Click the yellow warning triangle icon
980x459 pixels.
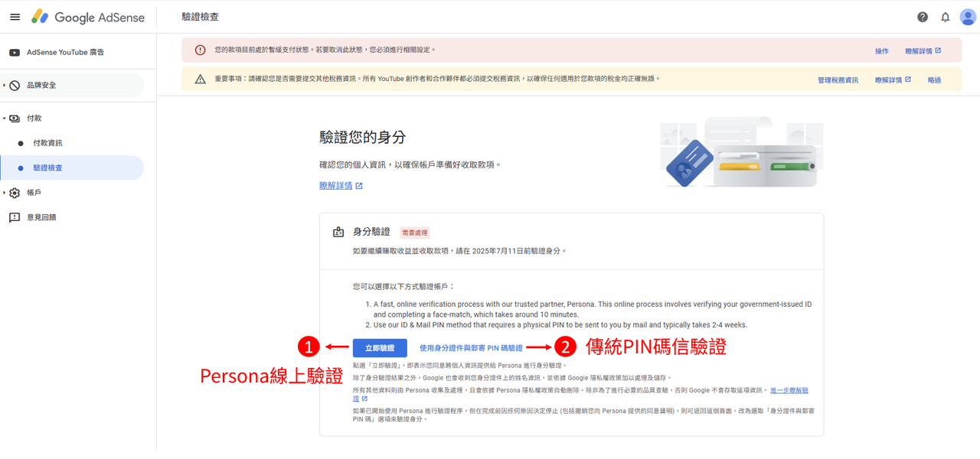point(201,79)
